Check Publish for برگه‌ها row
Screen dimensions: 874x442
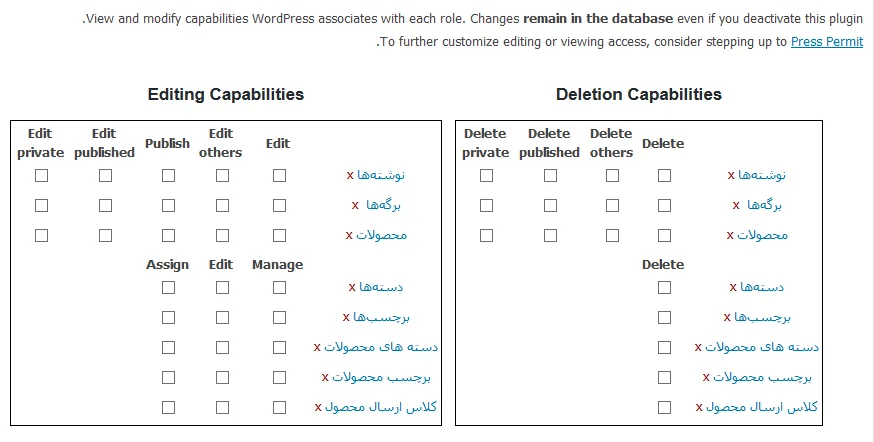168,206
